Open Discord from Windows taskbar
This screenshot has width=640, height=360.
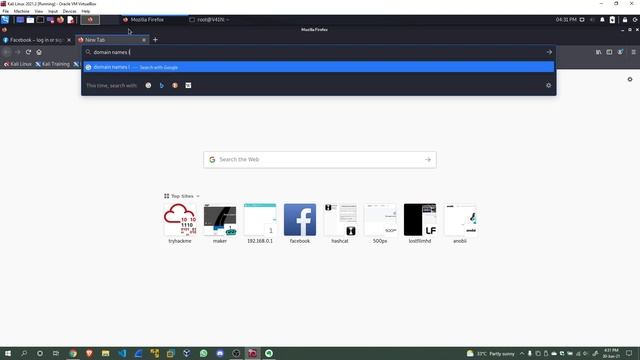(220, 353)
